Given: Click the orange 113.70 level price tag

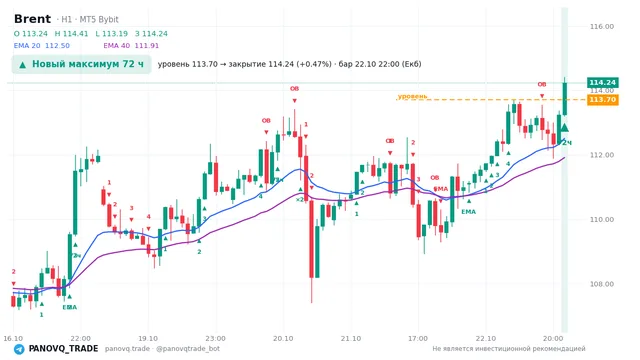Looking at the screenshot, I should click(602, 100).
